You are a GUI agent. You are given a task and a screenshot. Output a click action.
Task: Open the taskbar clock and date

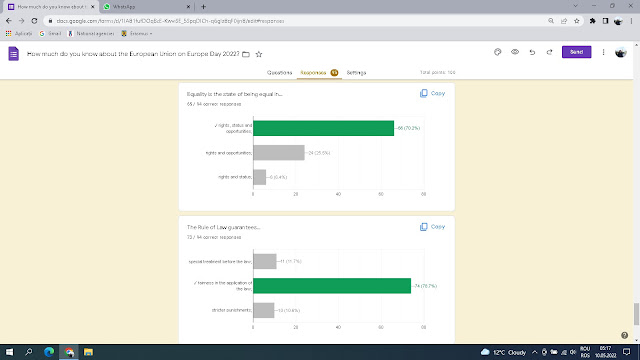click(605, 352)
